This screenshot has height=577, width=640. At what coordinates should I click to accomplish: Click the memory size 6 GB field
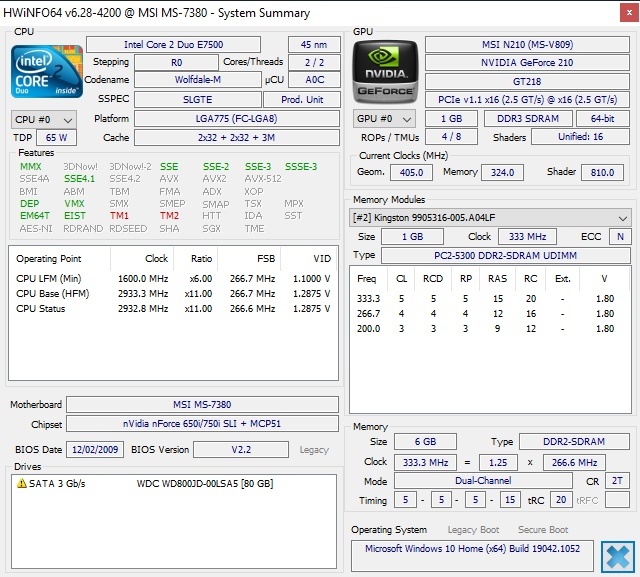point(425,442)
